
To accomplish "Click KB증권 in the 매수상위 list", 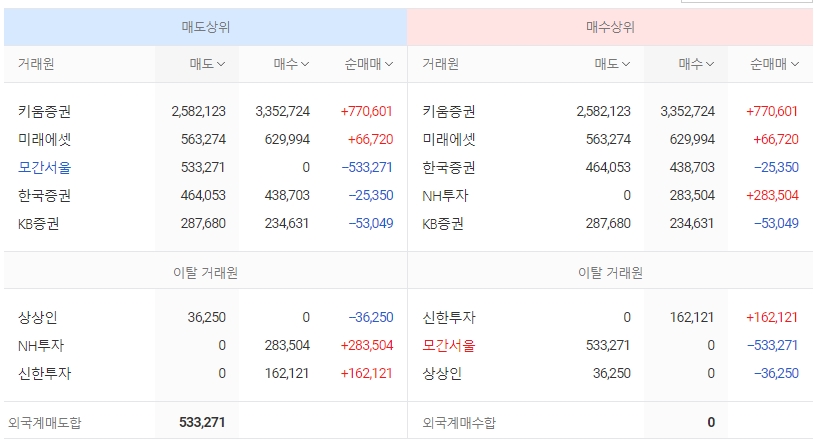I will pyautogui.click(x=443, y=223).
